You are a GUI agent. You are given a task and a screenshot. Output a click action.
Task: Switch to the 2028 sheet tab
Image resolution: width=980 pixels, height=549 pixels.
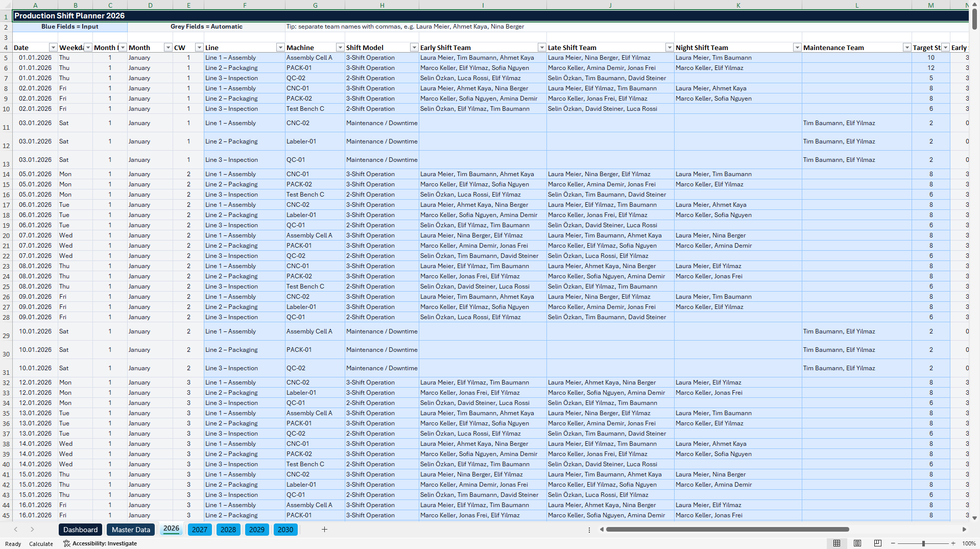pyautogui.click(x=228, y=530)
